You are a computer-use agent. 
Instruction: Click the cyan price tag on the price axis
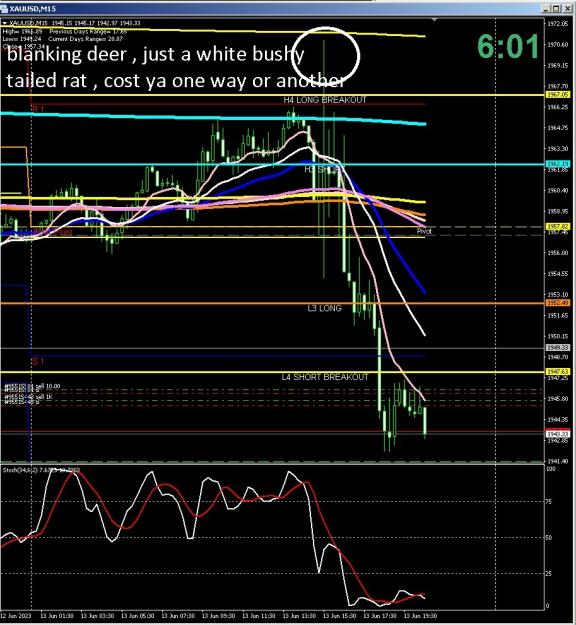(558, 164)
